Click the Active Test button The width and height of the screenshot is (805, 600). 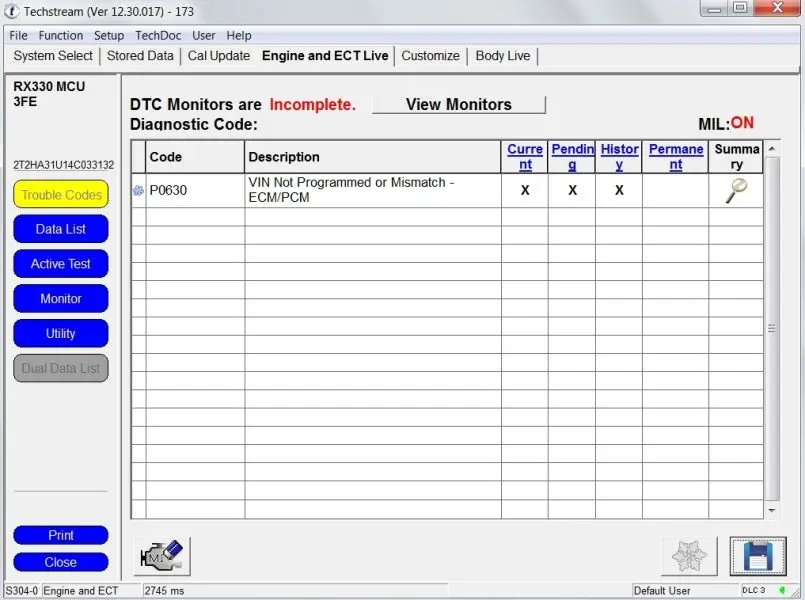coord(61,264)
